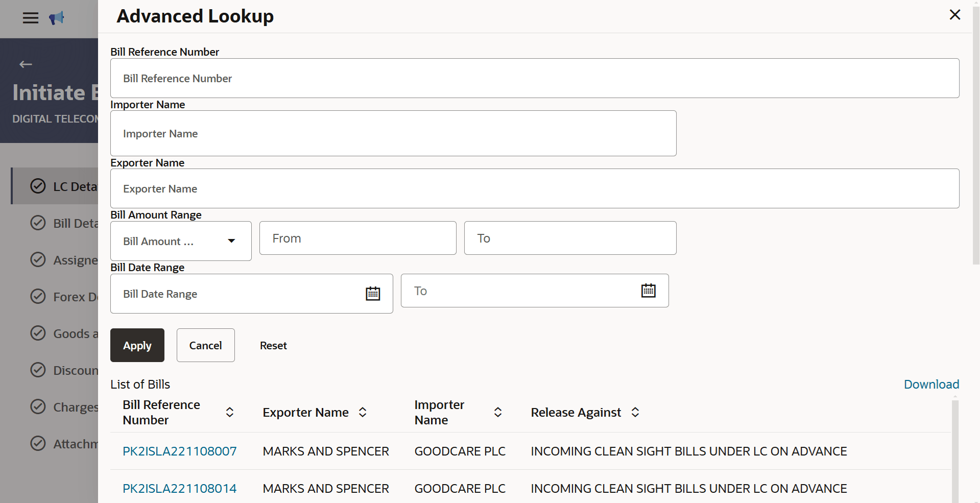The height and width of the screenshot is (503, 980).
Task: Click the amount To field
Action: [570, 238]
